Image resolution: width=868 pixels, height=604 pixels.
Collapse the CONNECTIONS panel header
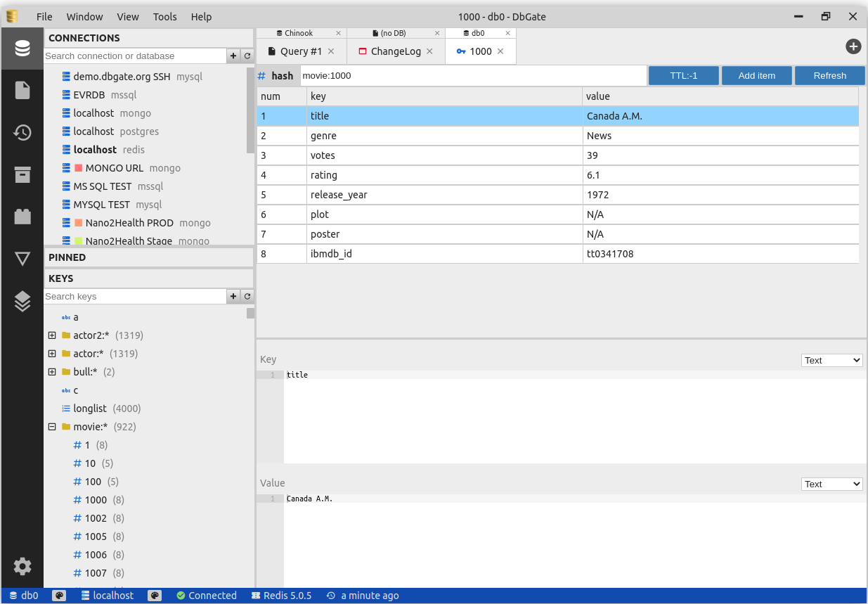pos(149,38)
